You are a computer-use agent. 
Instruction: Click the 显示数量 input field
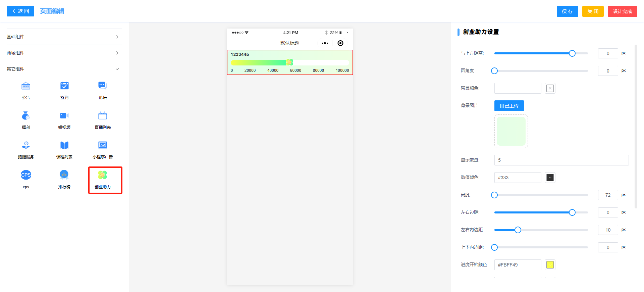561,160
